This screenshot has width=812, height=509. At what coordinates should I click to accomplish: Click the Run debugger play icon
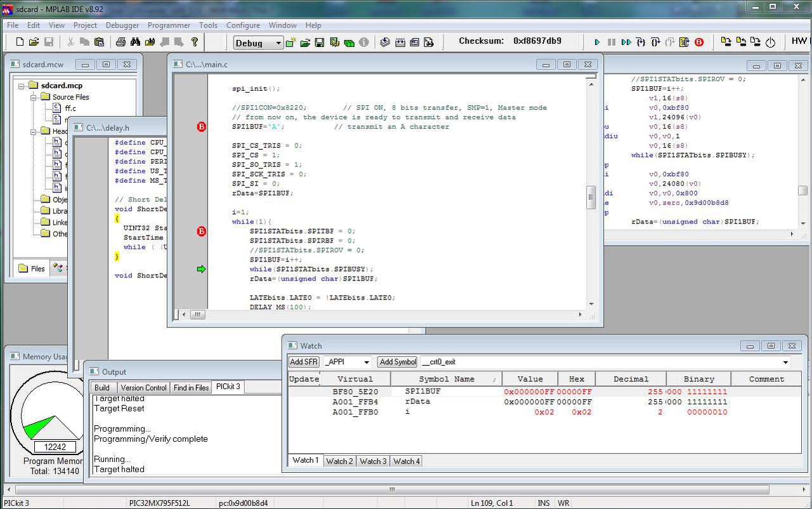tap(597, 43)
